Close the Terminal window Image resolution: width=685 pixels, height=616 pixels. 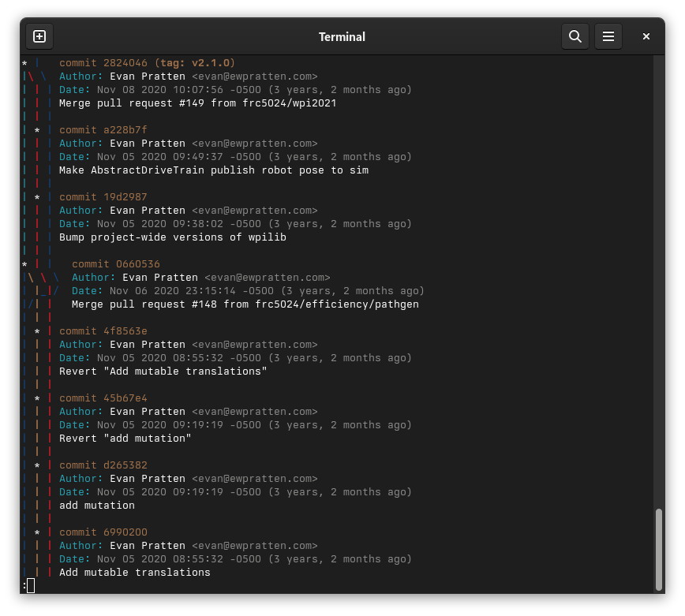pyautogui.click(x=646, y=36)
